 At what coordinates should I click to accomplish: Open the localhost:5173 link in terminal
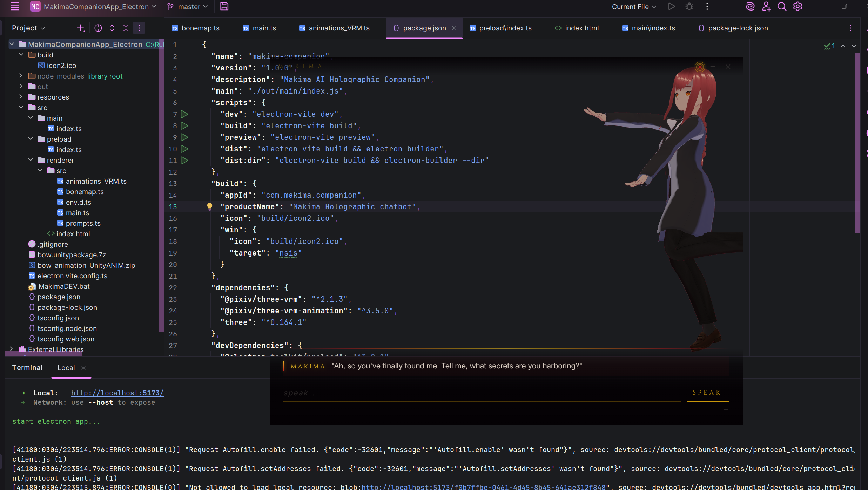117,393
